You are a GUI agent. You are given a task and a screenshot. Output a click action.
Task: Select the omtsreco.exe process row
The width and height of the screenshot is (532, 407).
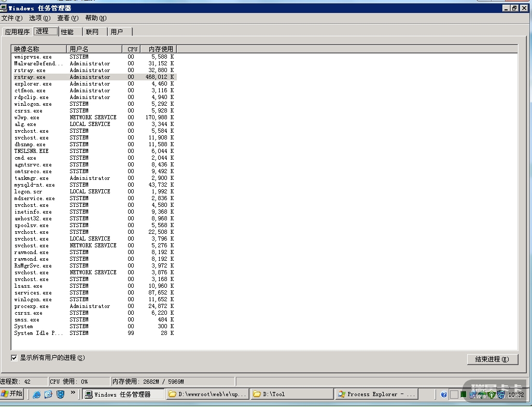click(94, 172)
